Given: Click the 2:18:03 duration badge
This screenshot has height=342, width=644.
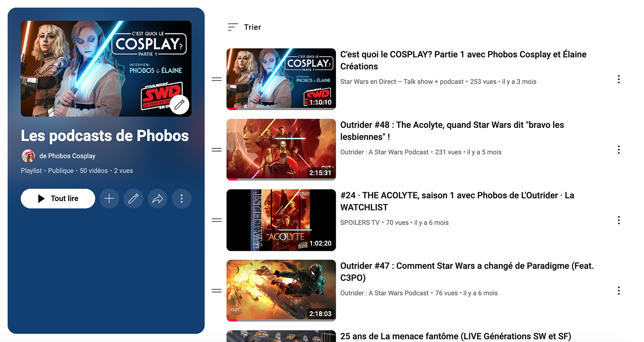Looking at the screenshot, I should (320, 314).
